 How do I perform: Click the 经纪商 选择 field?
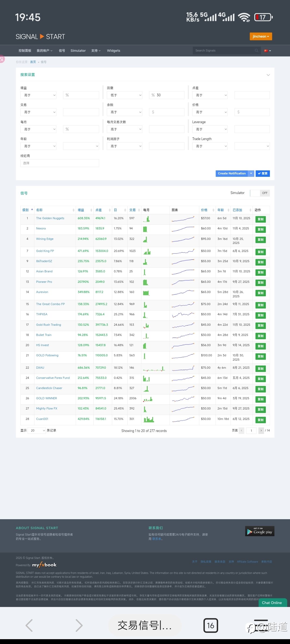60,163
